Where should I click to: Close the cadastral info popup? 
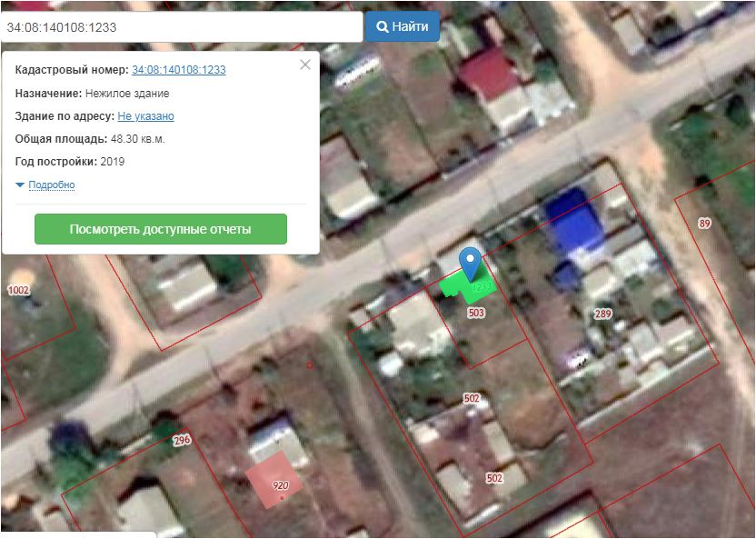coord(305,65)
